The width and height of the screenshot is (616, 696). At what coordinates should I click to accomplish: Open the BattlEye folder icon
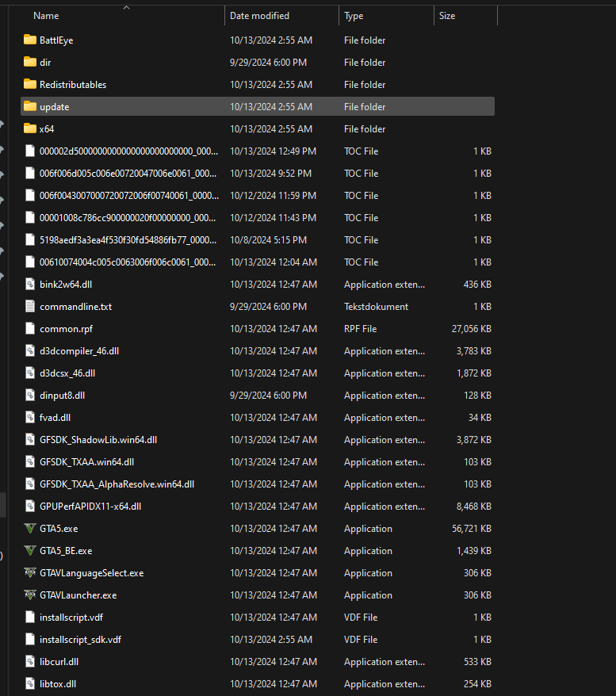tap(30, 40)
